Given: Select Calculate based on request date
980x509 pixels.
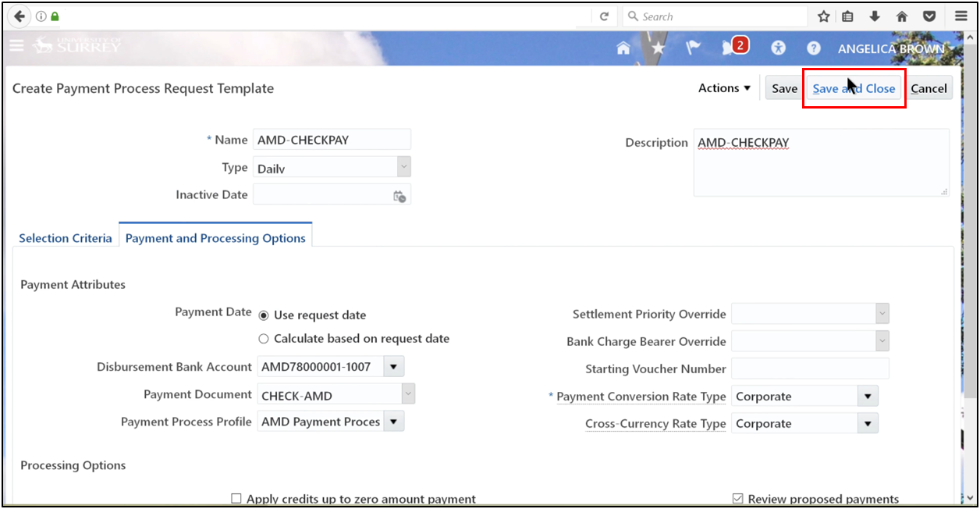Looking at the screenshot, I should pos(263,339).
